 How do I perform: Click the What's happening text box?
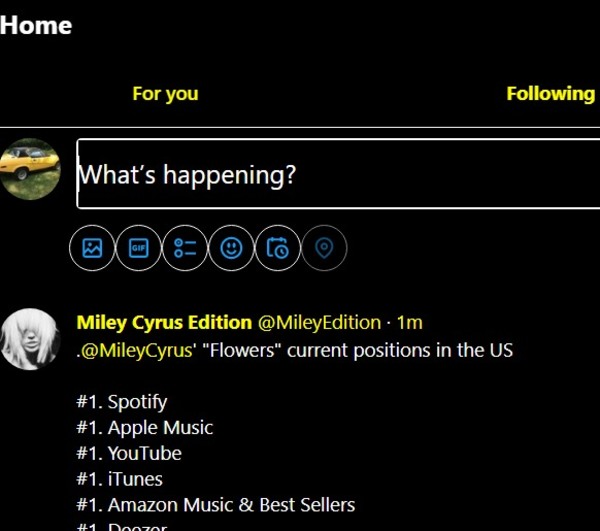pyautogui.click(x=338, y=175)
